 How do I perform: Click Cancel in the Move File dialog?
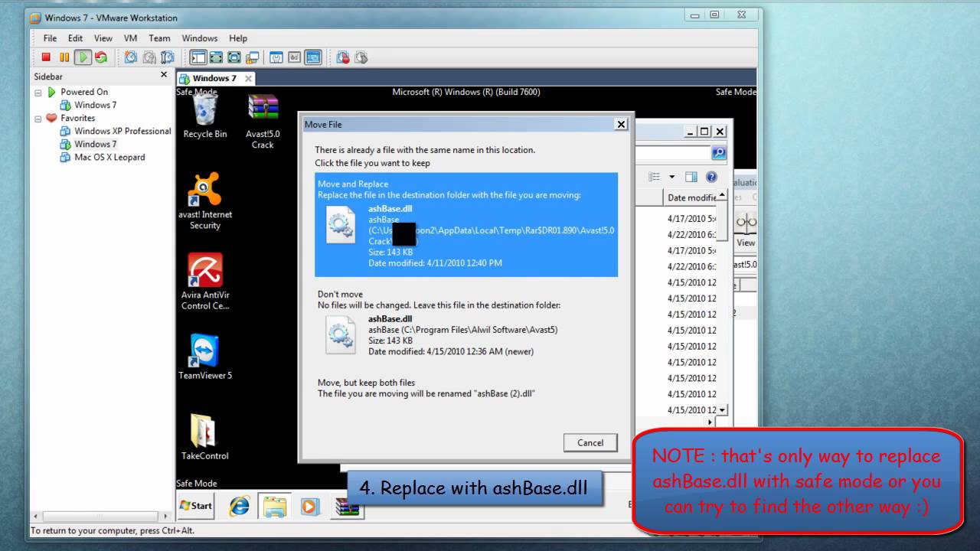tap(590, 442)
